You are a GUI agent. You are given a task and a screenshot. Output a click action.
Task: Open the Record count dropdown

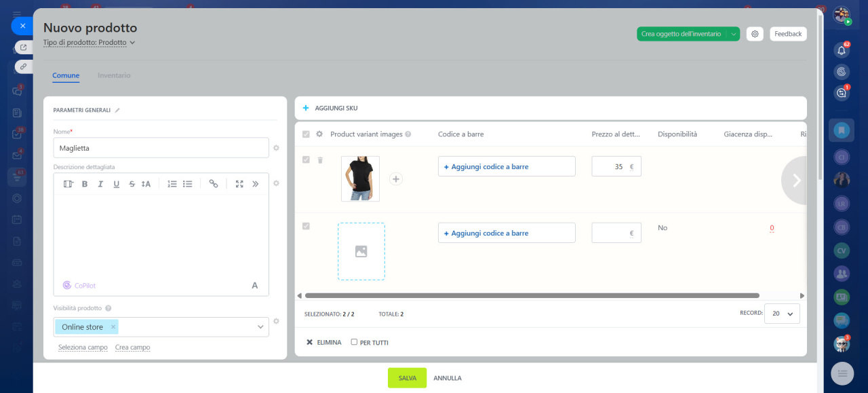(x=782, y=314)
